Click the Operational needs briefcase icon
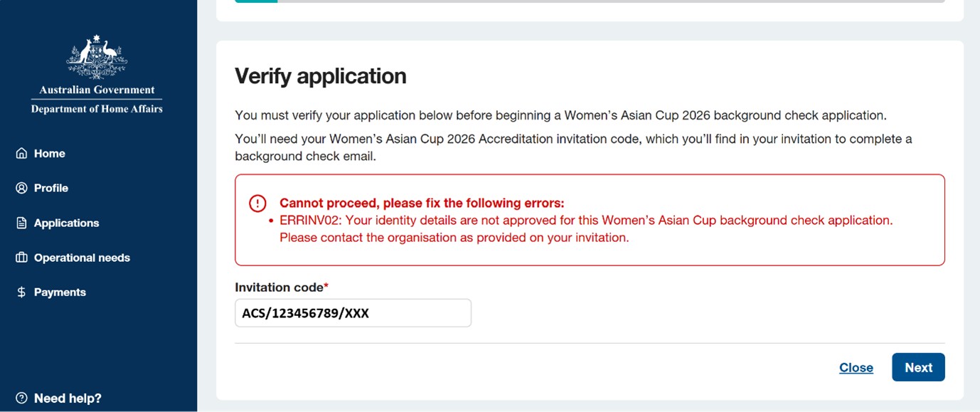The height and width of the screenshot is (412, 980). [x=21, y=258]
